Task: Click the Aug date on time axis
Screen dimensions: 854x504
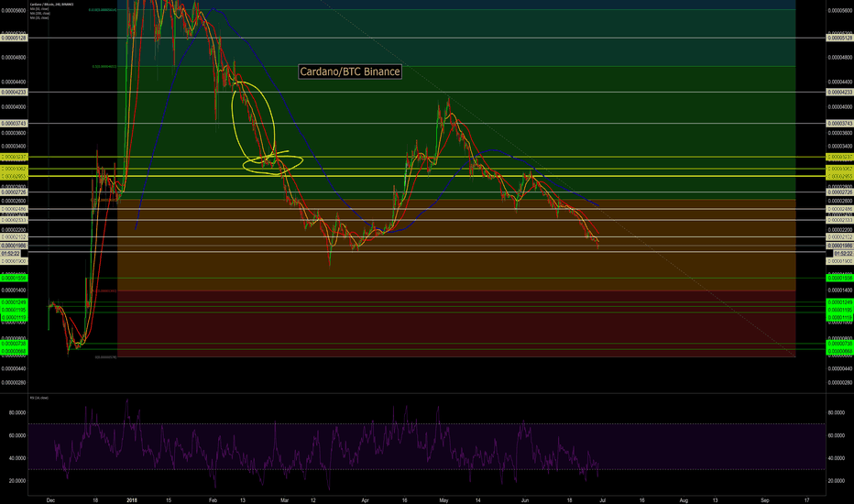Action: (684, 500)
